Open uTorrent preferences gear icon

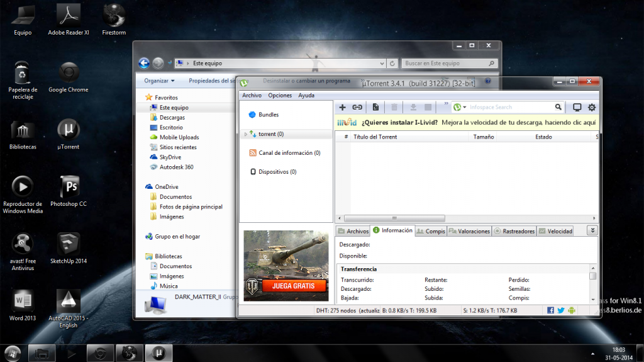coord(591,108)
